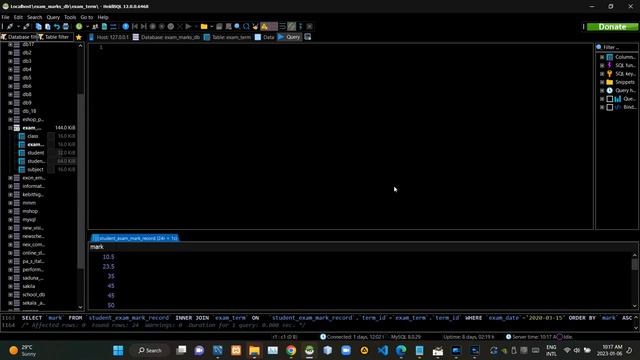
Task: Click the Paste icon in the toolbar
Action: (48, 27)
